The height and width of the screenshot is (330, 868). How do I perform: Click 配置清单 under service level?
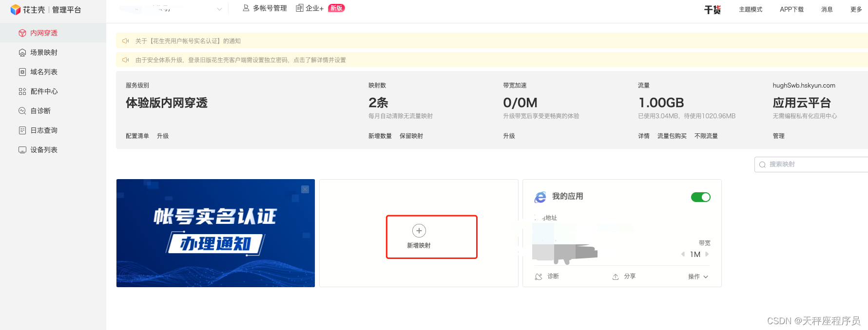click(x=137, y=136)
